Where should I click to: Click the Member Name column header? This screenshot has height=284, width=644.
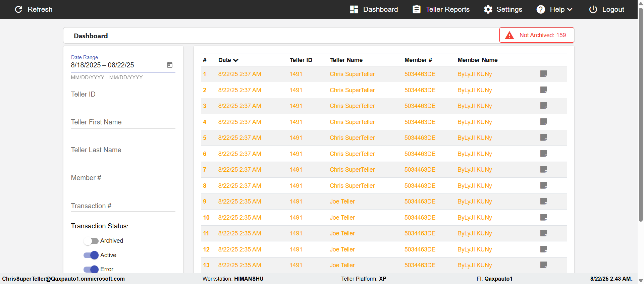tap(478, 60)
